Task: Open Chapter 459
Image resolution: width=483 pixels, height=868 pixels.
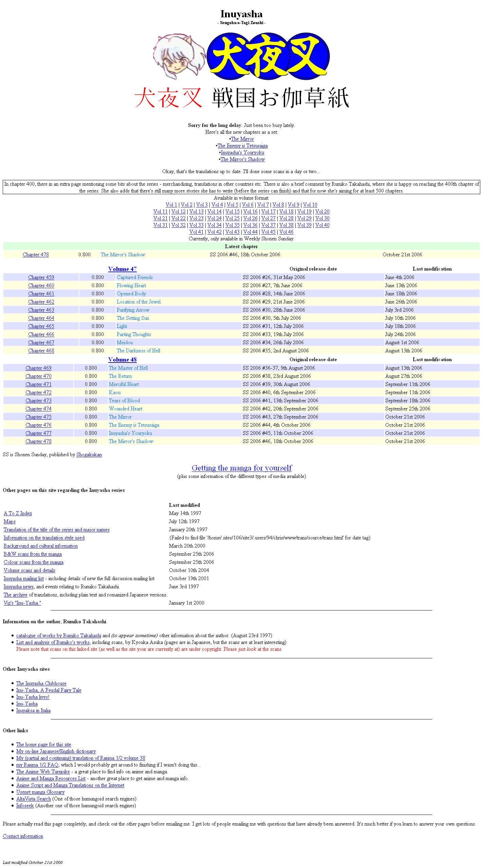Action: click(41, 277)
